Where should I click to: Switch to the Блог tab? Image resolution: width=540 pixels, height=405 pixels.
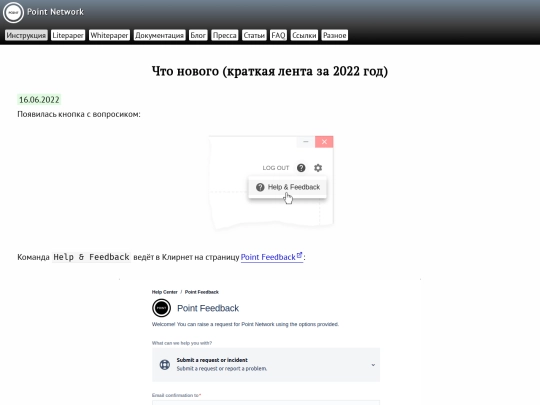pos(198,35)
